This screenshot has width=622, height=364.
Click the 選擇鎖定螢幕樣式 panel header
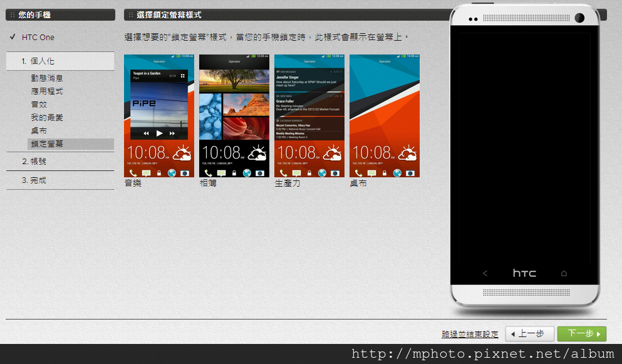point(286,14)
